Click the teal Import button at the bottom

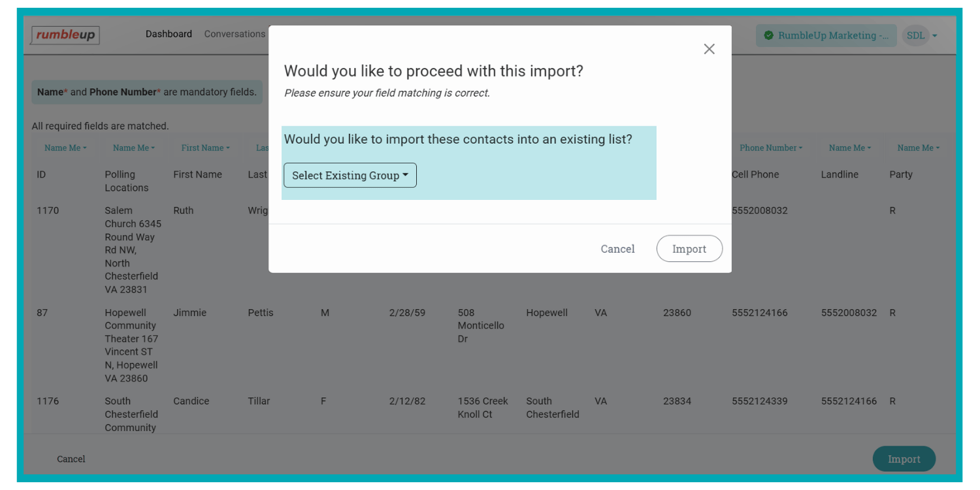click(904, 459)
